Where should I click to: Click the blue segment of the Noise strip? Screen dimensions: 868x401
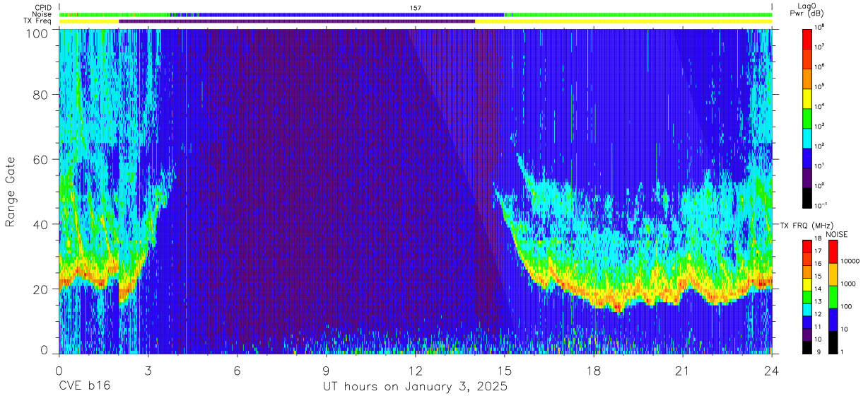pyautogui.click(x=351, y=14)
